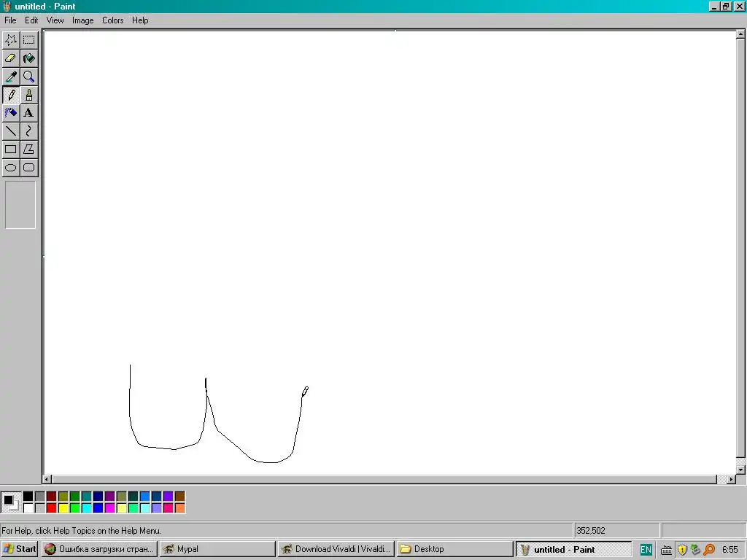This screenshot has width=747, height=560.
Task: Choose the bright red palette color
Action: pos(52,508)
